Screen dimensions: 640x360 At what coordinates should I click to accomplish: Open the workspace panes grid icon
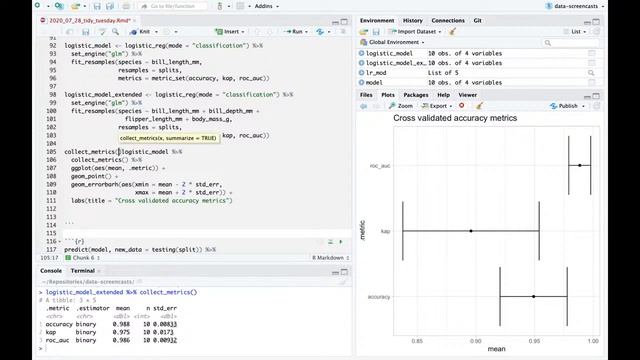[x=240, y=6]
